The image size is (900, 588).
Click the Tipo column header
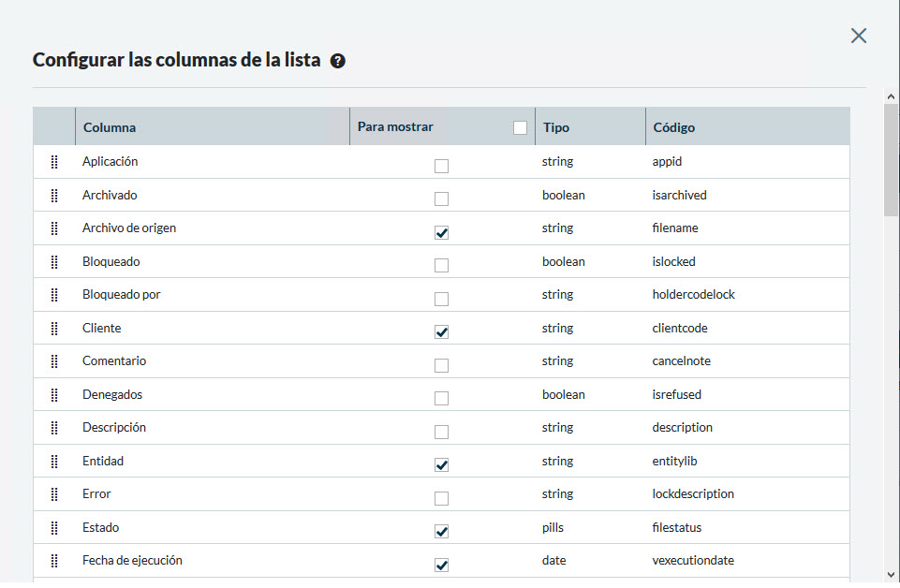pyautogui.click(x=555, y=127)
